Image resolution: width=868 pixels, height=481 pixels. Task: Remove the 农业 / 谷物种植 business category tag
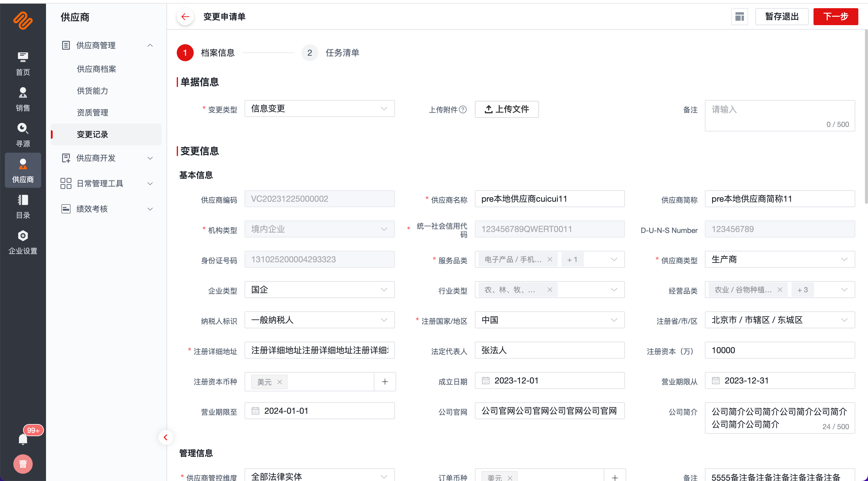tap(780, 290)
